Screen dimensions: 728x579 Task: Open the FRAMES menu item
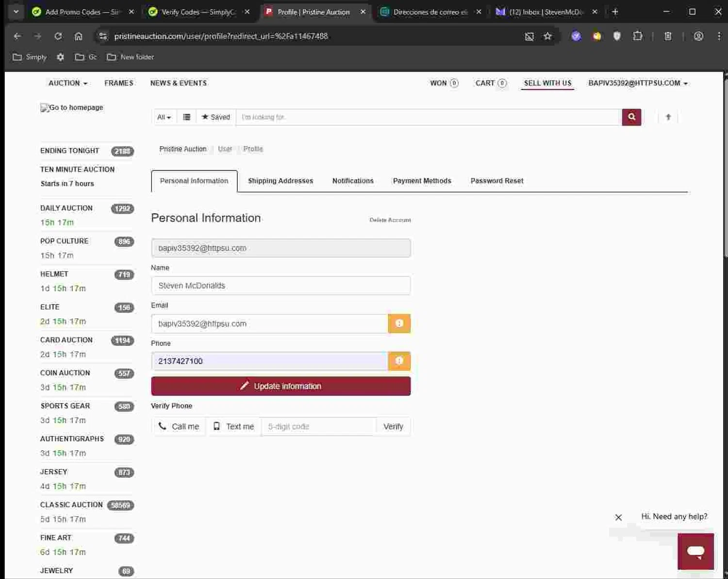tap(119, 83)
